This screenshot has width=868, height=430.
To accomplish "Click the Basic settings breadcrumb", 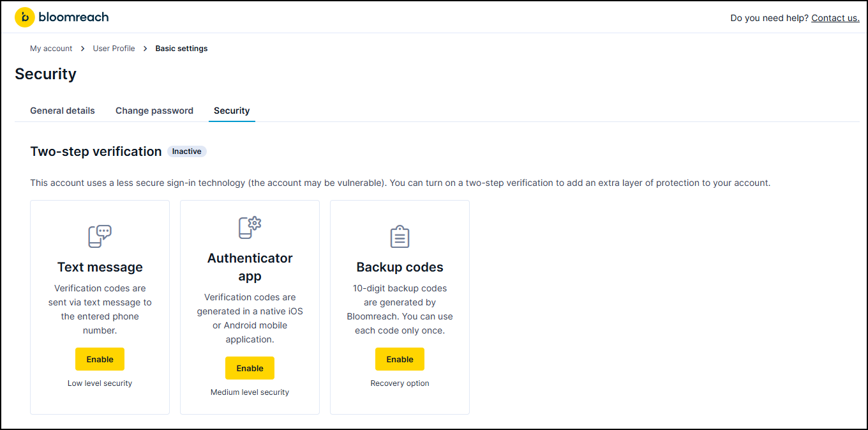I will click(x=181, y=49).
